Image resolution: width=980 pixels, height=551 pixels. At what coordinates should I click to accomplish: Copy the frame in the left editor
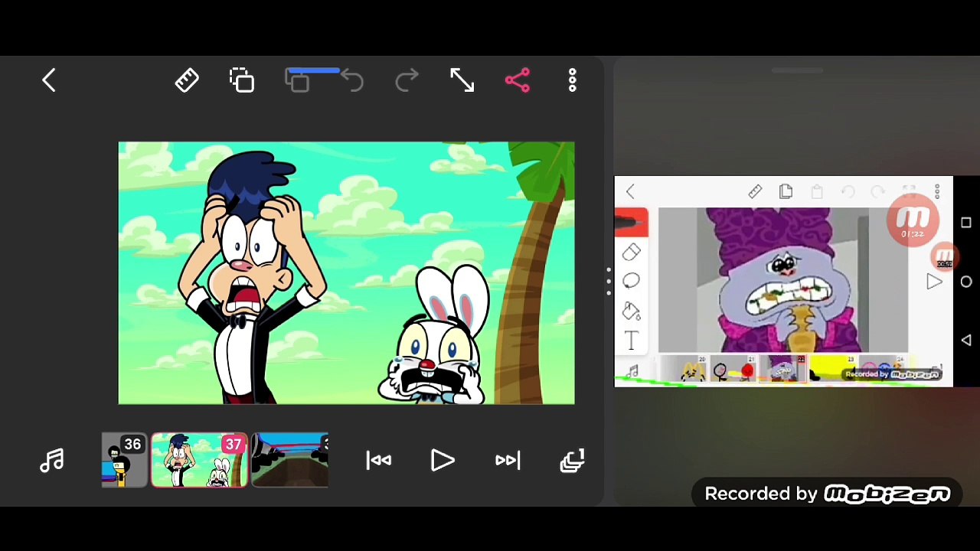click(x=242, y=80)
